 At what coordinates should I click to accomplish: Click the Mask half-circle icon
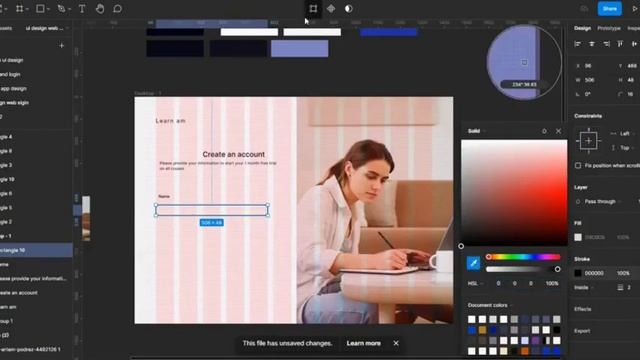(x=348, y=9)
